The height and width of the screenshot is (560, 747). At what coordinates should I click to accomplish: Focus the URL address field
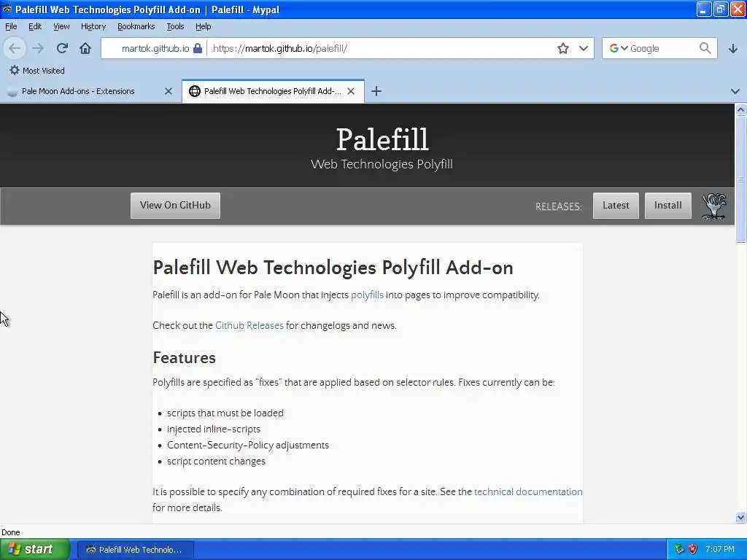[x=381, y=48]
